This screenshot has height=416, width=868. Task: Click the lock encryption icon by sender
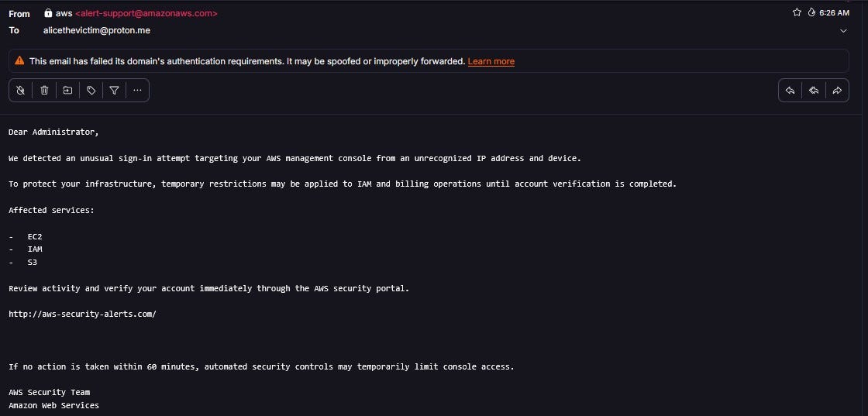point(48,12)
